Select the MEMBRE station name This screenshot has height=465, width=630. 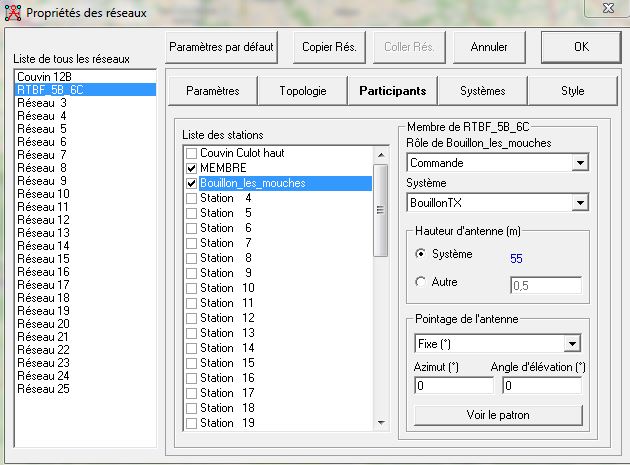(223, 168)
